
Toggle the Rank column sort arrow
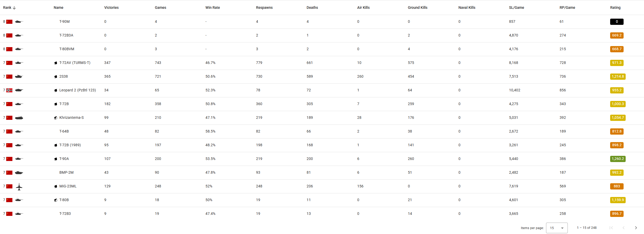click(14, 8)
